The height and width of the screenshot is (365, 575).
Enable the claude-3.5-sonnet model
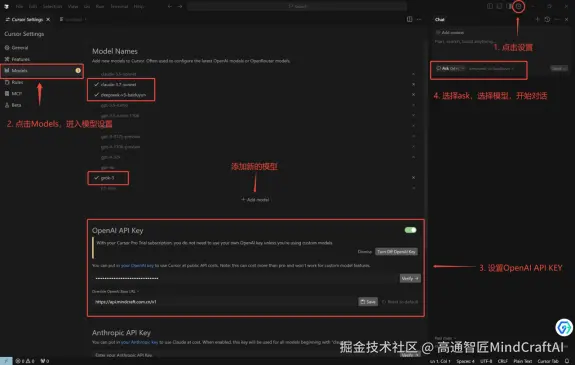118,74
